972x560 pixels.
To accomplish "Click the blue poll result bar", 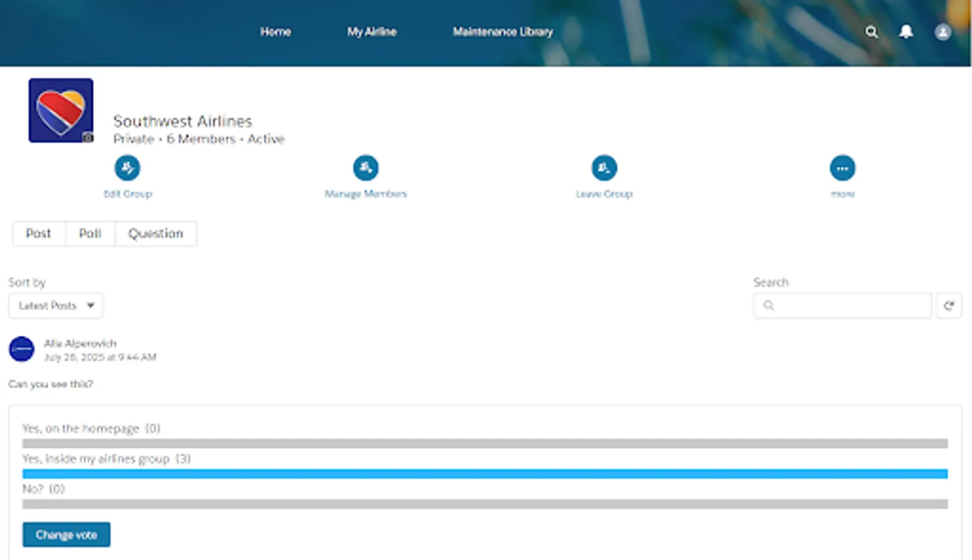I will coord(485,474).
